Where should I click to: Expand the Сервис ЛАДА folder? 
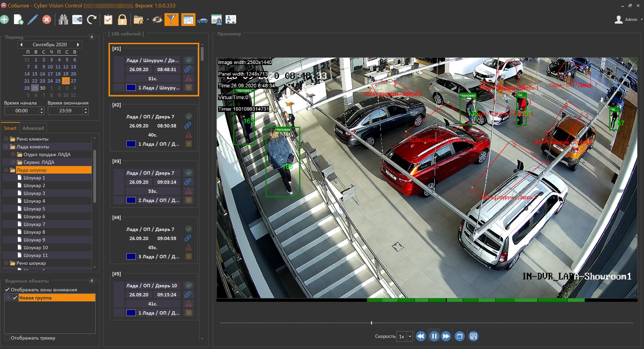pos(13,162)
